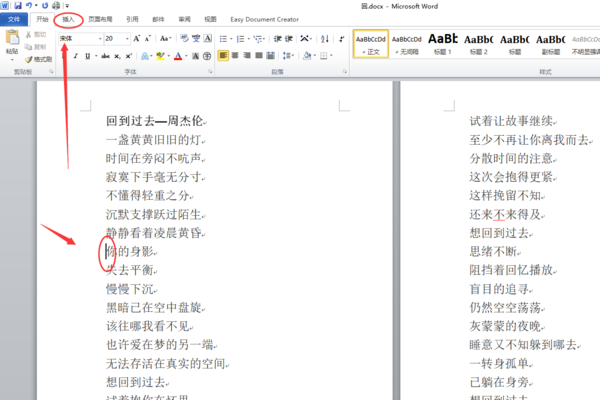Click 复制 (Copy)
The image size is (600, 400).
(x=36, y=47)
